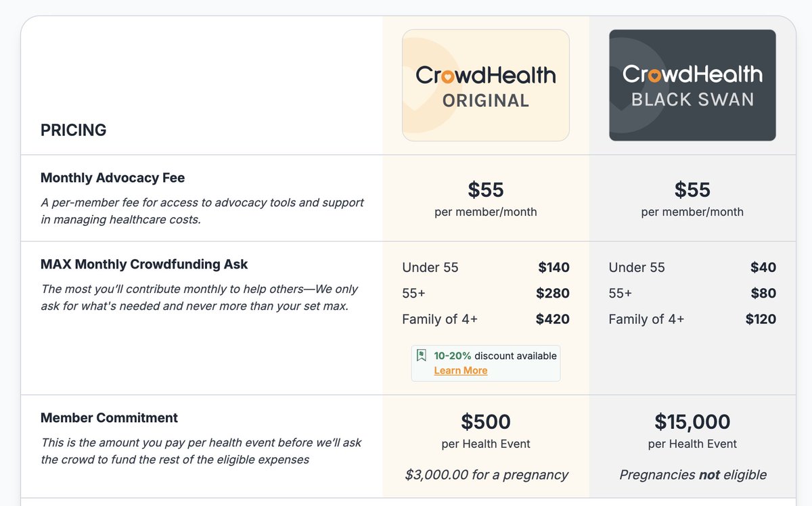Click the $120 Family of 4+ price
Image resolution: width=812 pixels, height=506 pixels.
(761, 319)
